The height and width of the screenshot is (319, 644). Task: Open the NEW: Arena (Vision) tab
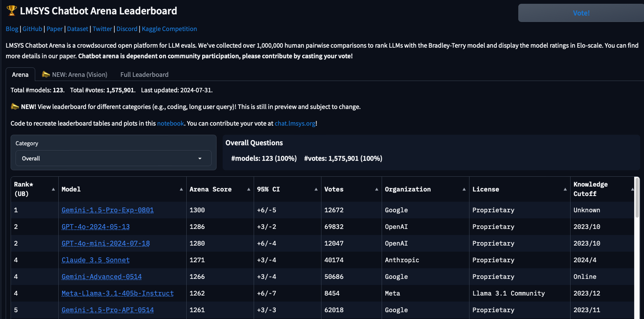[75, 75]
